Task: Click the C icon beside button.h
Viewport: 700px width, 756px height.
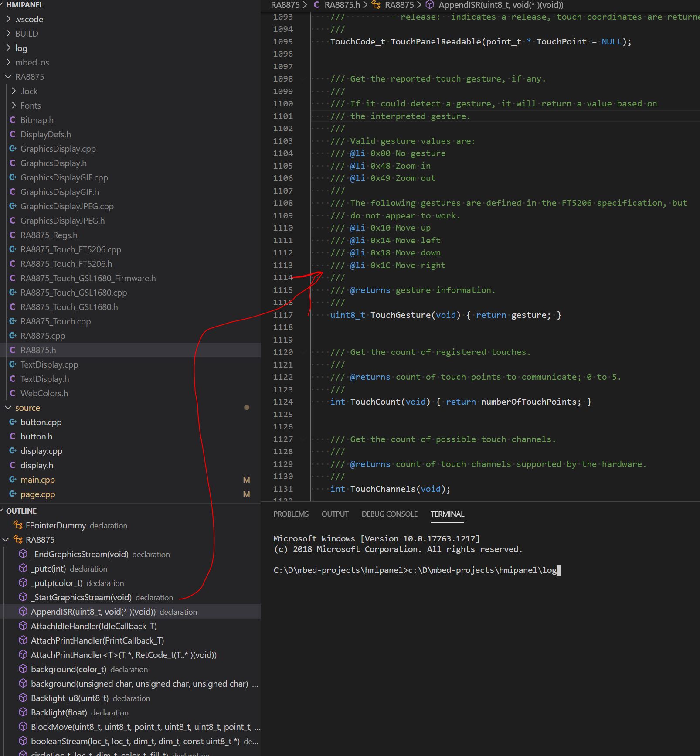Action: pos(13,436)
